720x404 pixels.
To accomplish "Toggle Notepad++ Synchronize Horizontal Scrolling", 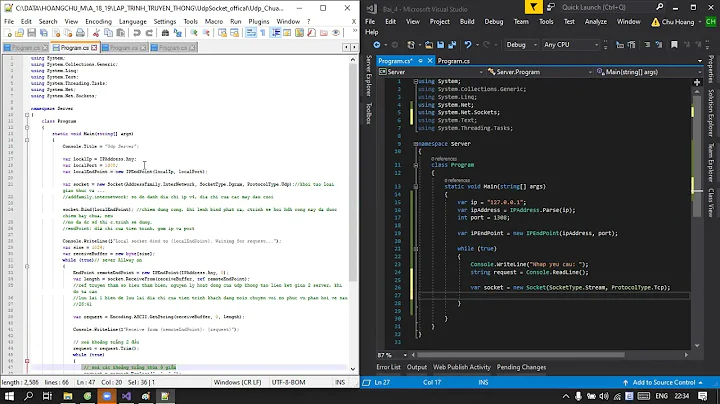I will pos(235,33).
